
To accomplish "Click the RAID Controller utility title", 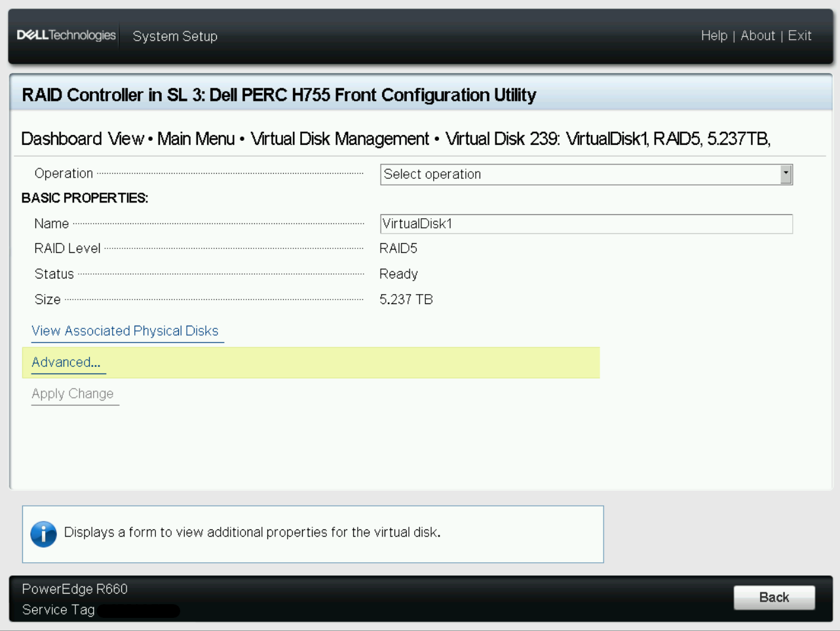I will pos(279,95).
